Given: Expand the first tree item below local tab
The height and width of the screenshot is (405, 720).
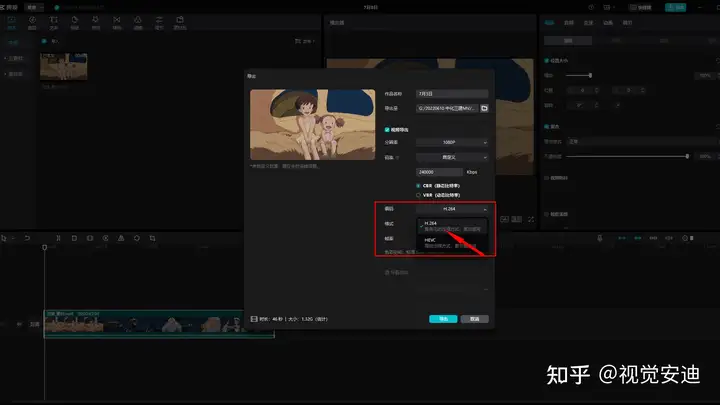Looking at the screenshot, I should pos(14,58).
